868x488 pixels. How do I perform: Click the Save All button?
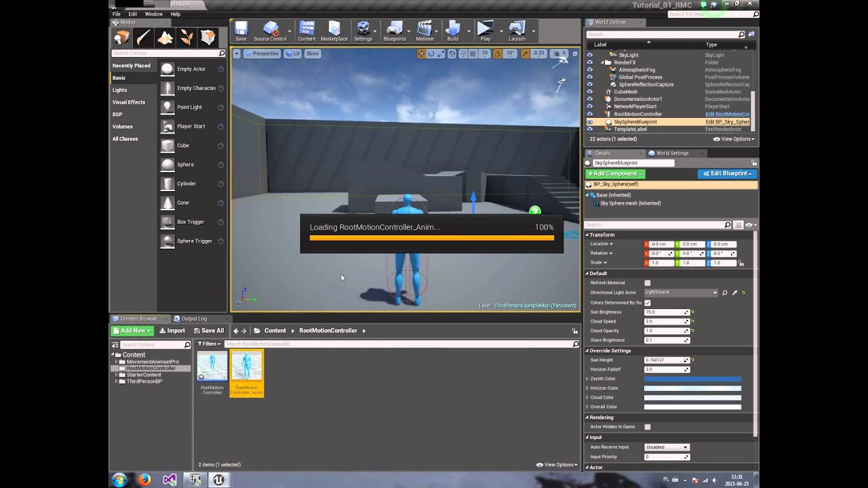coord(209,331)
